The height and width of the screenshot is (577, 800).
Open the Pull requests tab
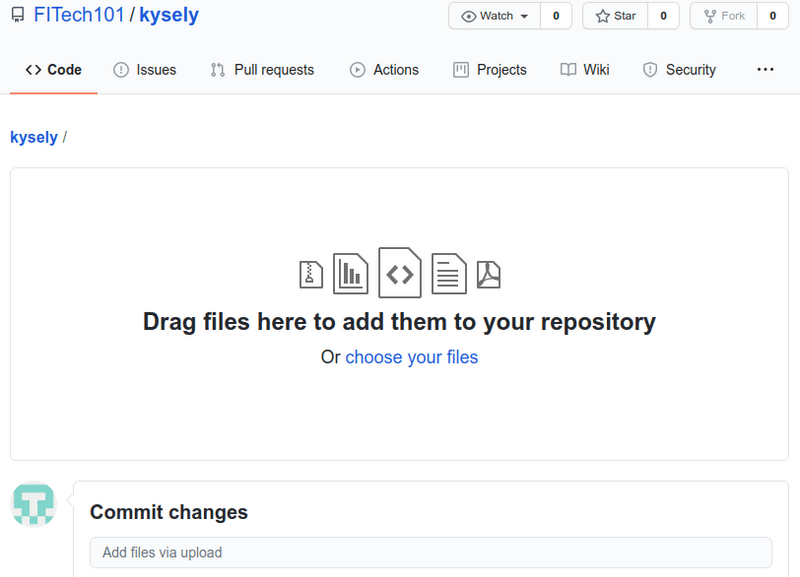point(262,70)
